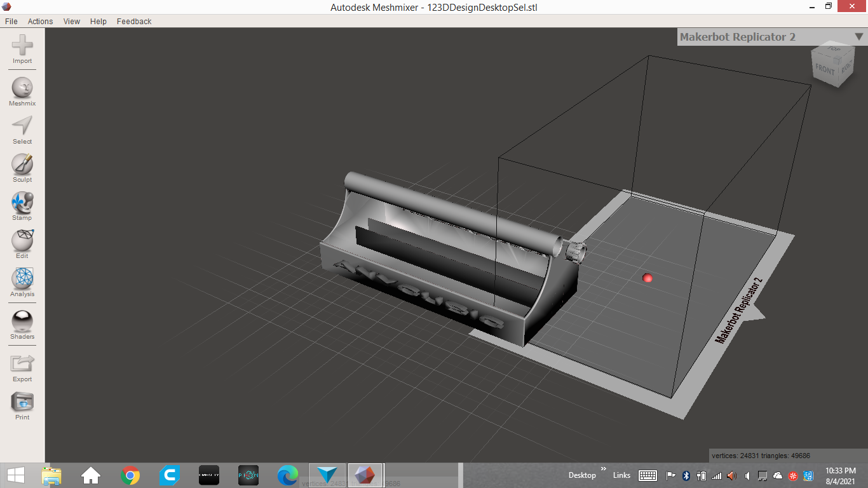Open the Meshmix tool
The height and width of the screenshot is (488, 868).
(x=22, y=89)
